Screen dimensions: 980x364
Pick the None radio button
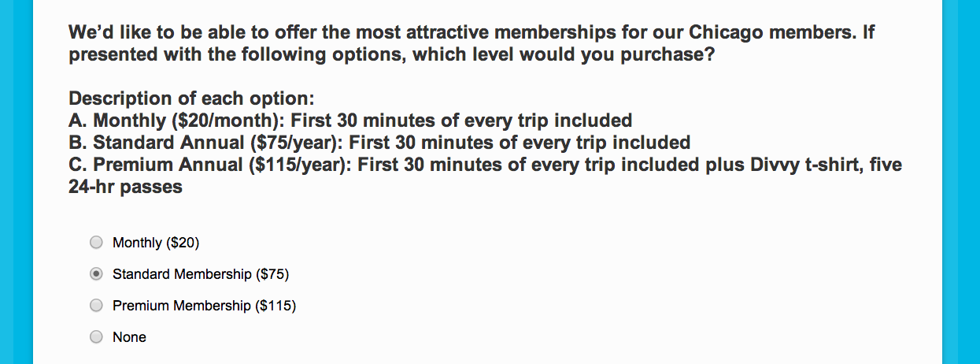click(x=96, y=337)
